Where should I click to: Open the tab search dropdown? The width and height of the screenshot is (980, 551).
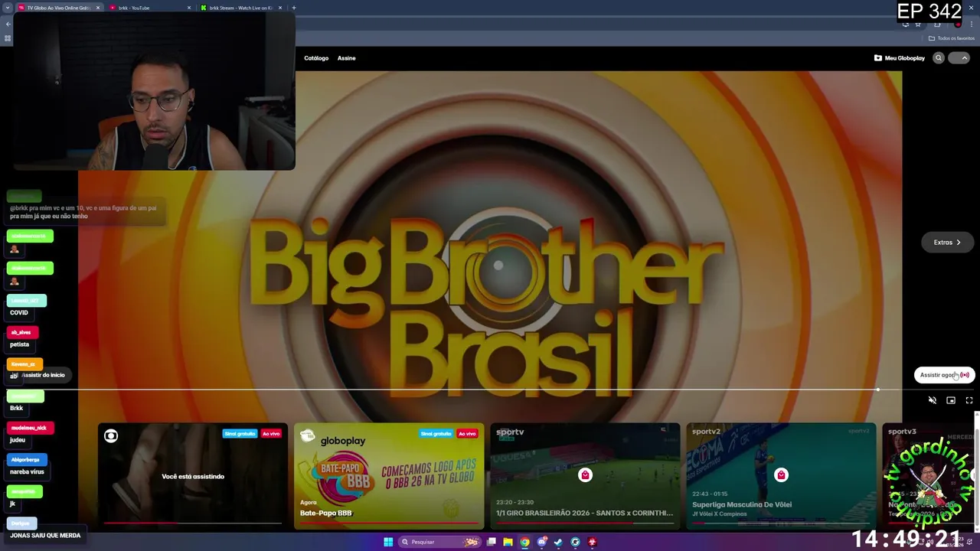tap(8, 8)
